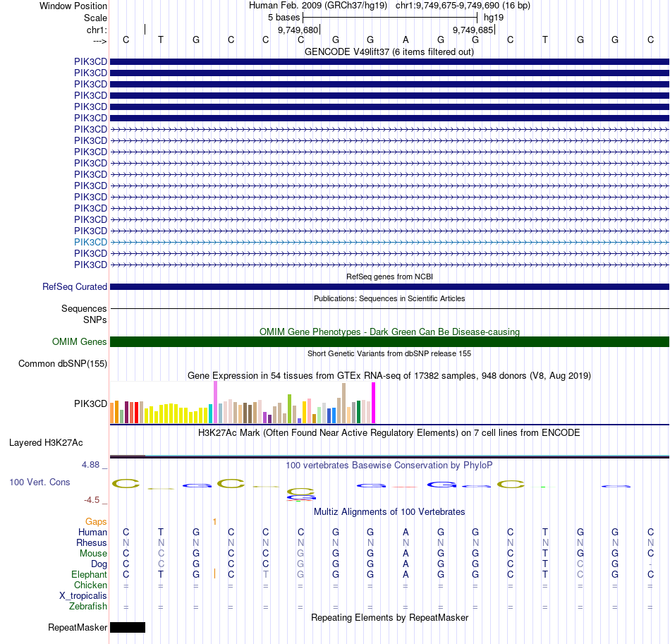
Task: Click the ---> strand direction arrow label
Action: pyautogui.click(x=100, y=41)
